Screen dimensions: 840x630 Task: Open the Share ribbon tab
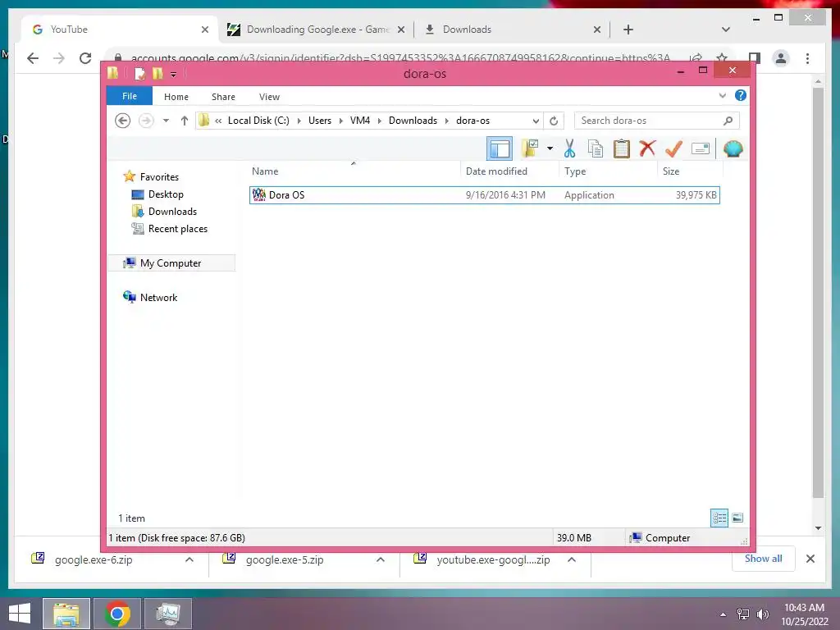coord(223,97)
